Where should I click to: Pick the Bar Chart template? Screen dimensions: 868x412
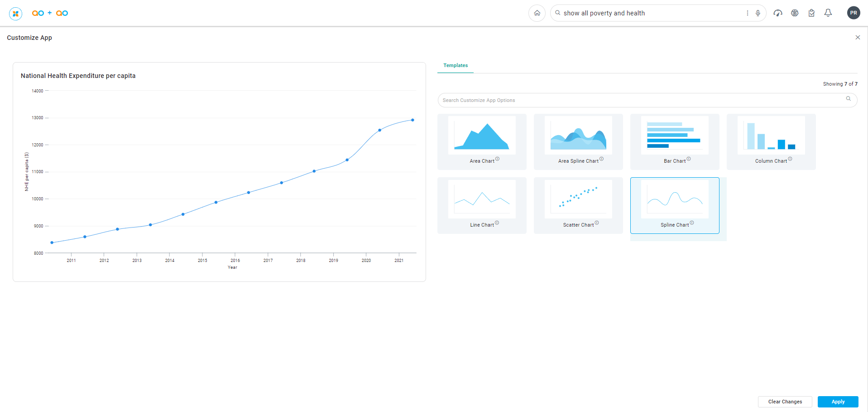click(675, 141)
